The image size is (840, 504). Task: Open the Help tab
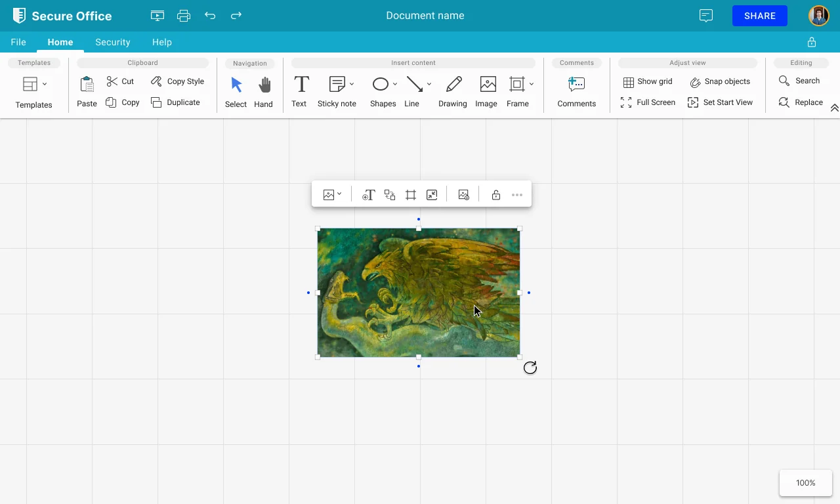click(x=162, y=42)
